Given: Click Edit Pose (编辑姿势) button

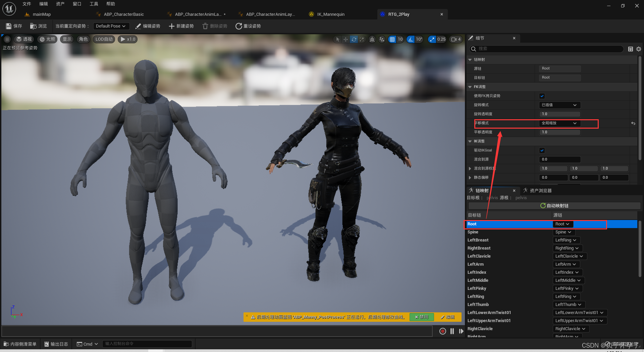Looking at the screenshot, I should click(x=148, y=26).
